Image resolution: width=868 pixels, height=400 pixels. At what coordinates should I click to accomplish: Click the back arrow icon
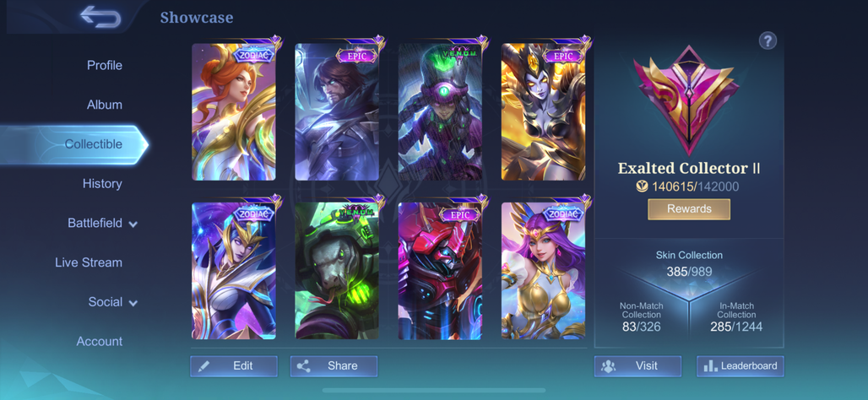click(x=100, y=17)
